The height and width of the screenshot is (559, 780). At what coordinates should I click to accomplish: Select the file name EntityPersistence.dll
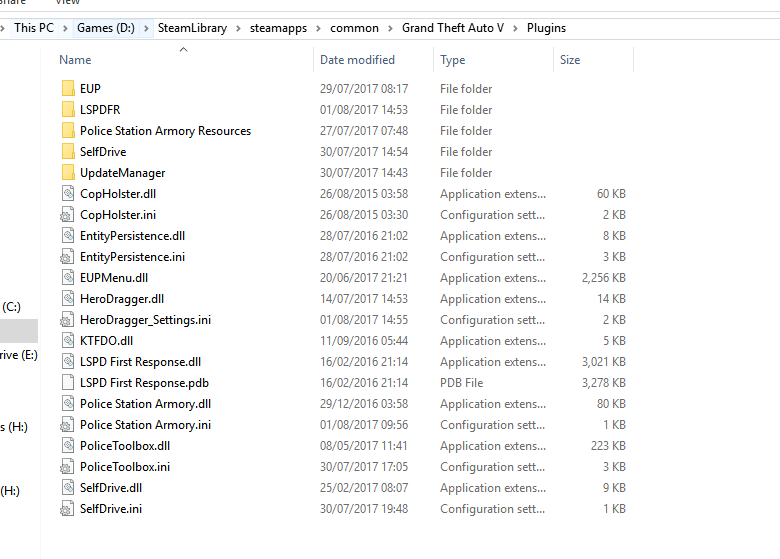pyautogui.click(x=132, y=236)
